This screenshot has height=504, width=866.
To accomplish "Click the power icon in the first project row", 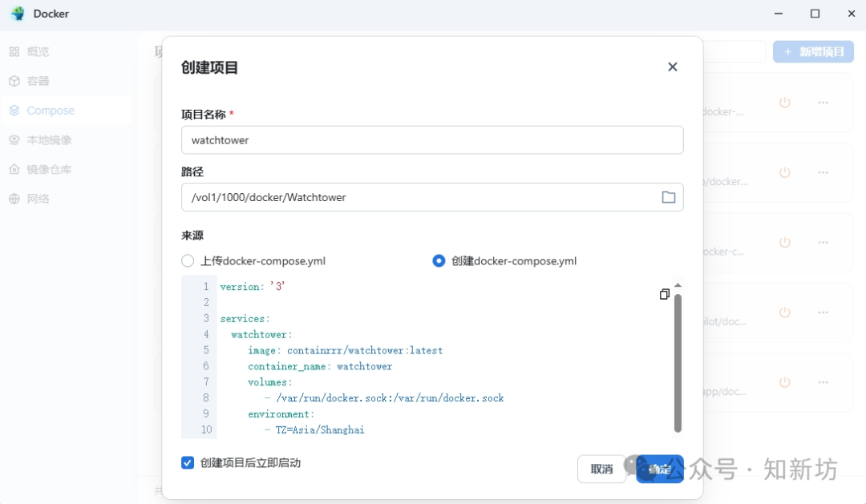I will click(x=784, y=103).
